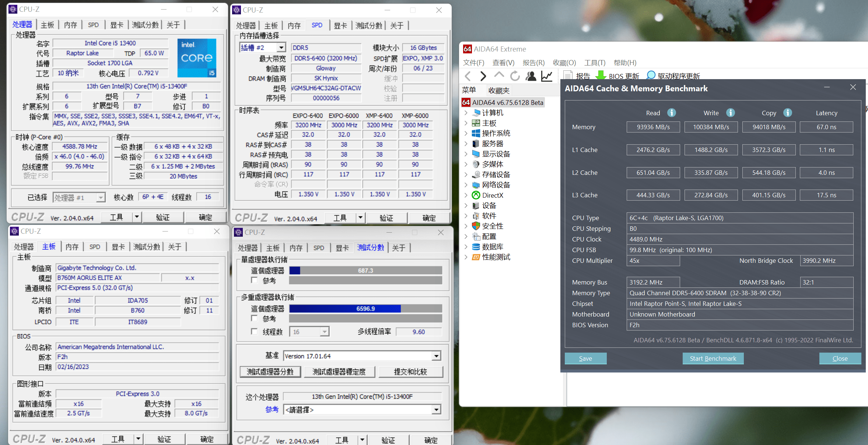Switch to 显卡 tab in SPD window

click(340, 26)
